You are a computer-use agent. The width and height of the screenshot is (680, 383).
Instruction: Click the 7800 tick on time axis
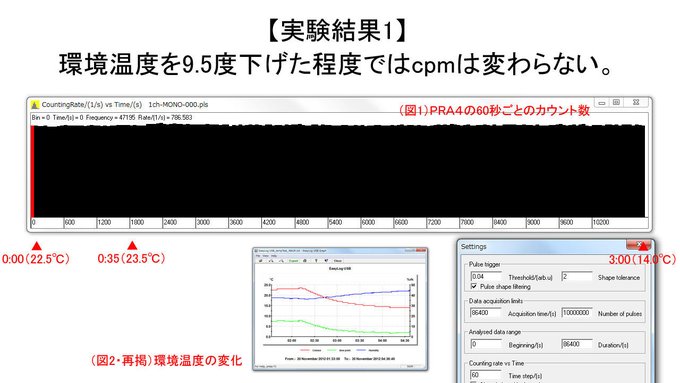467,223
